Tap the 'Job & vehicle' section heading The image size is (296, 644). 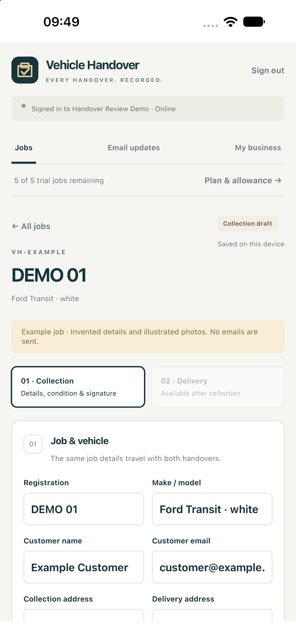coord(79,441)
